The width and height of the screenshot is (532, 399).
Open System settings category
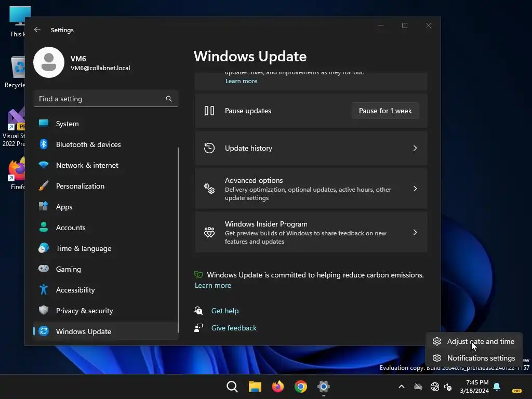[x=105, y=124]
